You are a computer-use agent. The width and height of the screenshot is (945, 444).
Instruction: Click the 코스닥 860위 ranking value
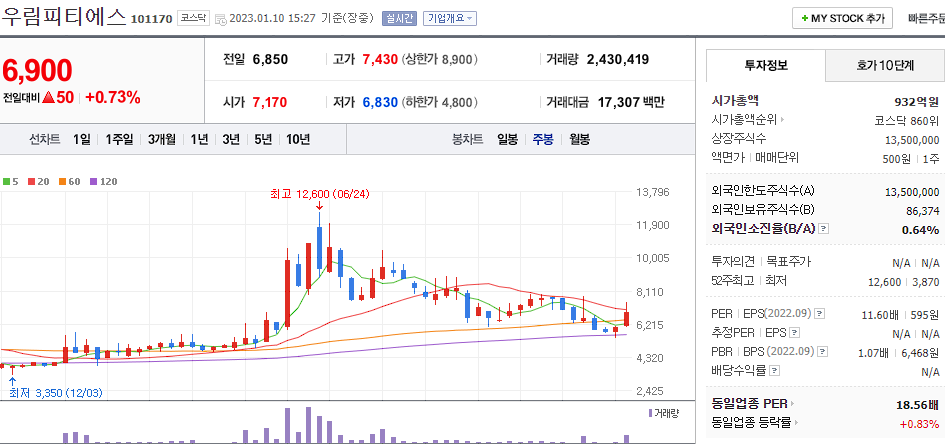click(907, 120)
